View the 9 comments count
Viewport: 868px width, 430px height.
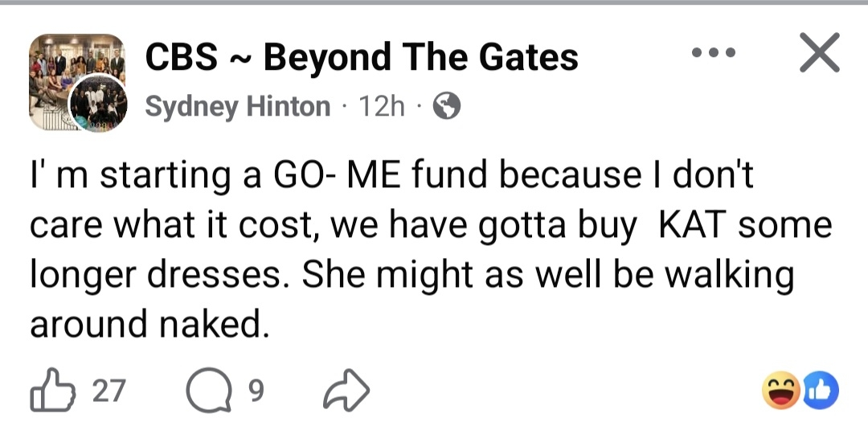coord(256,391)
